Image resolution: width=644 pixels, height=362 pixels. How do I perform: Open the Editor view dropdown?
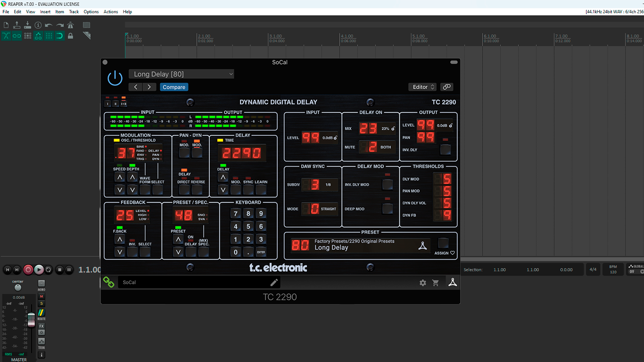422,87
